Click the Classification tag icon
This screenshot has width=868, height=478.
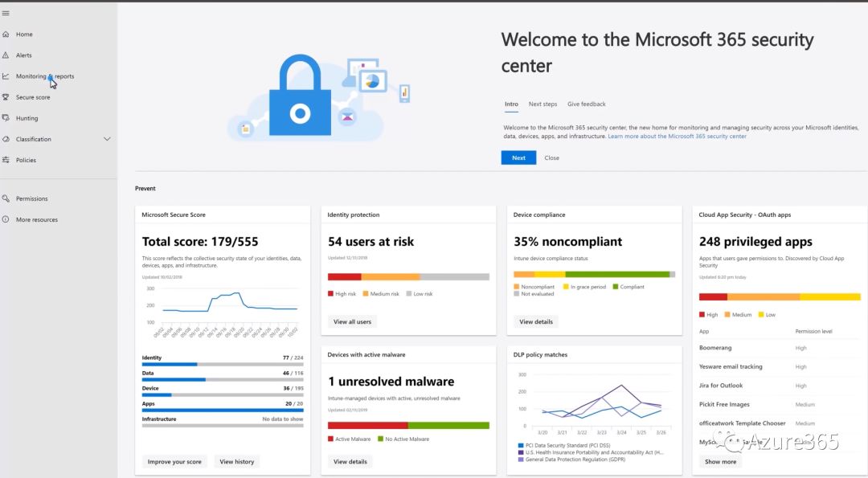pos(6,139)
